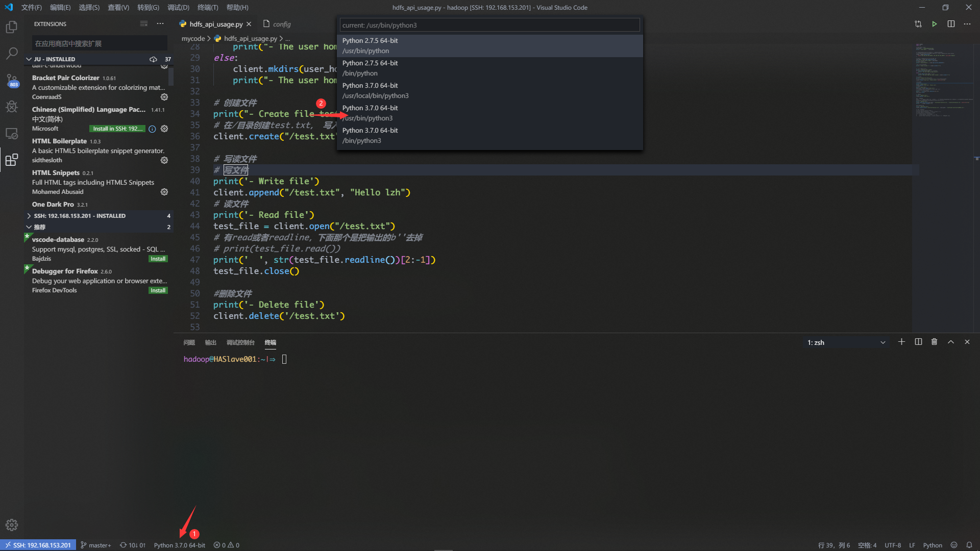Install the vscode-database extension
The height and width of the screenshot is (551, 980).
158,259
